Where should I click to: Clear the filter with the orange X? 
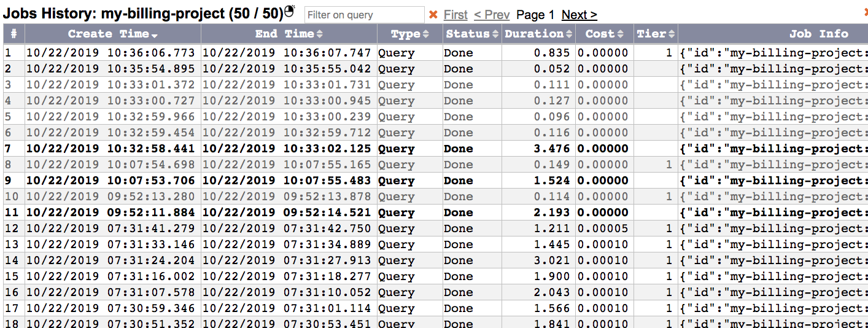coord(433,15)
